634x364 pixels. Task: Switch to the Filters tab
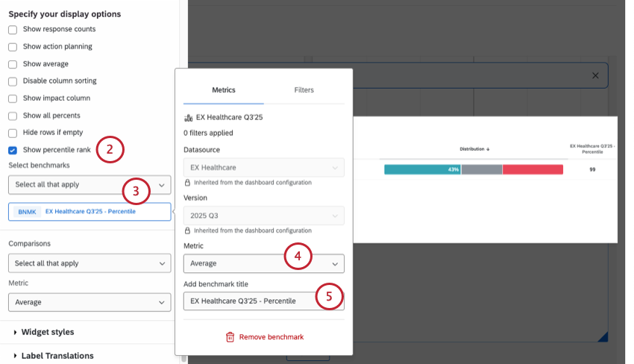pos(304,90)
